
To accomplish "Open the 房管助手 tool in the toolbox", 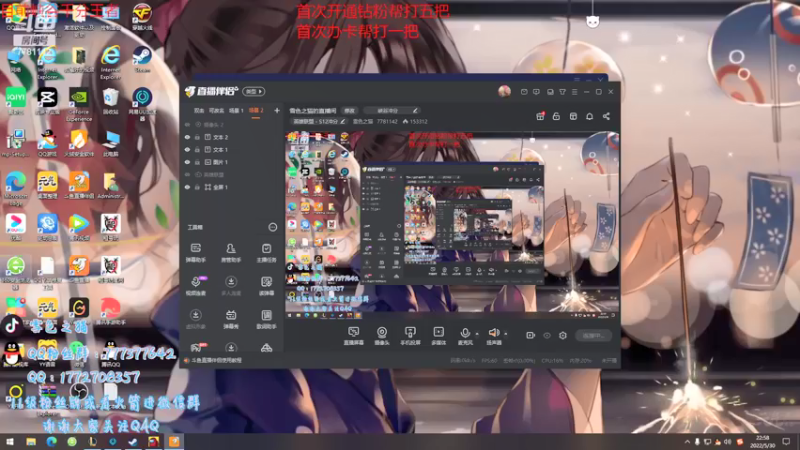I will [231, 253].
